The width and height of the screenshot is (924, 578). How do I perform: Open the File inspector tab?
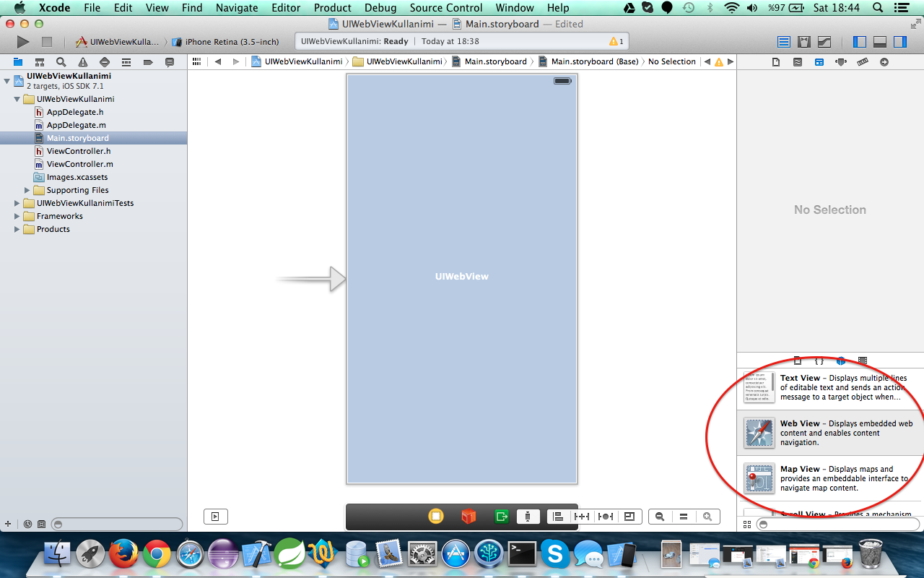pyautogui.click(x=776, y=62)
